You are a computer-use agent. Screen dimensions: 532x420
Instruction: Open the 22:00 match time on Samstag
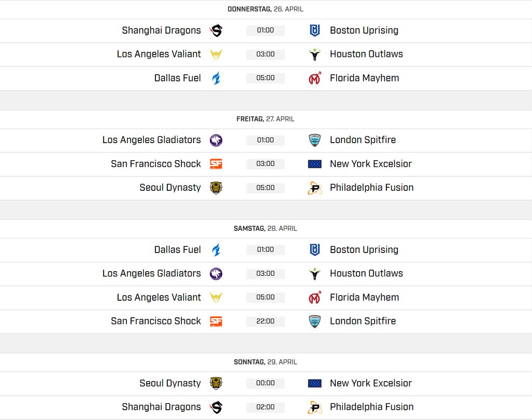[265, 321]
